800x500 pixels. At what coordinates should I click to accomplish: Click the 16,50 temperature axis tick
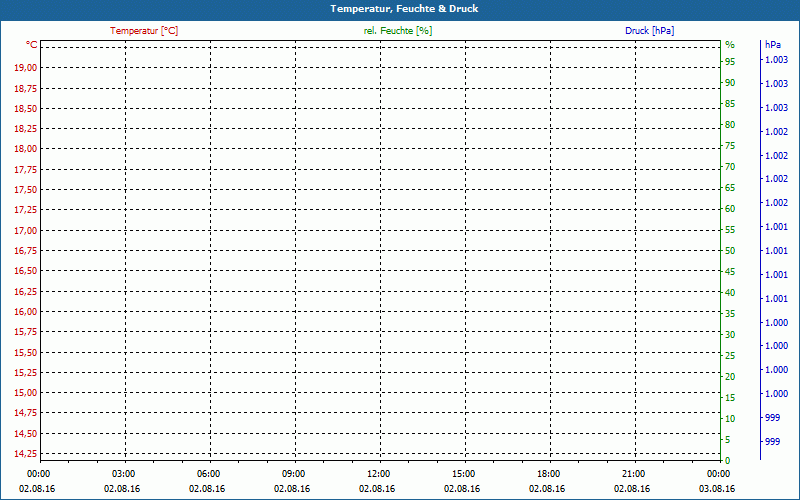pos(26,271)
